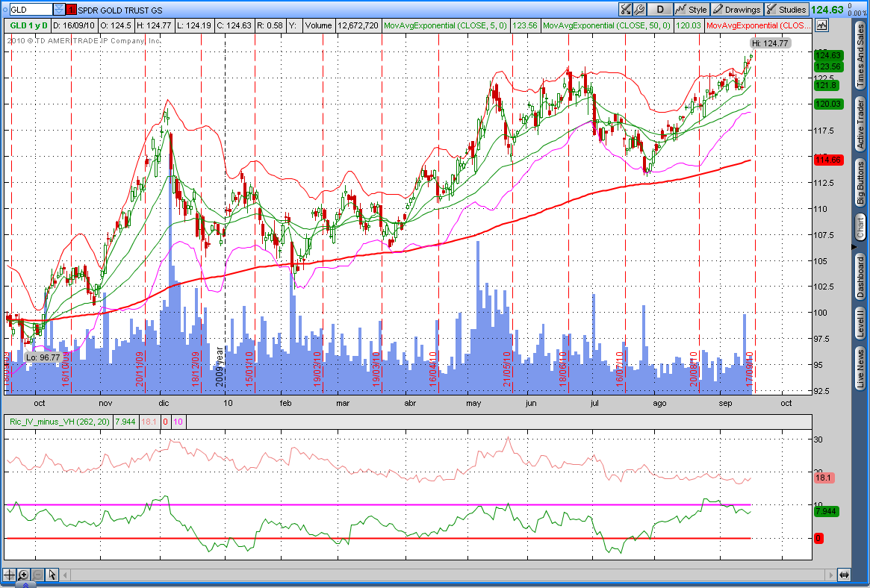Select the Chart side tab
This screenshot has width=870, height=588.
click(x=860, y=228)
